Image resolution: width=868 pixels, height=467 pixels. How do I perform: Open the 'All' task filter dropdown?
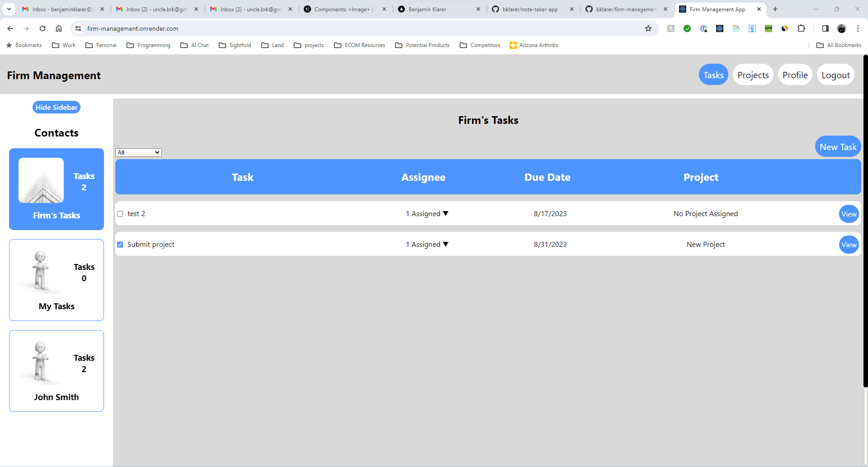click(x=138, y=153)
